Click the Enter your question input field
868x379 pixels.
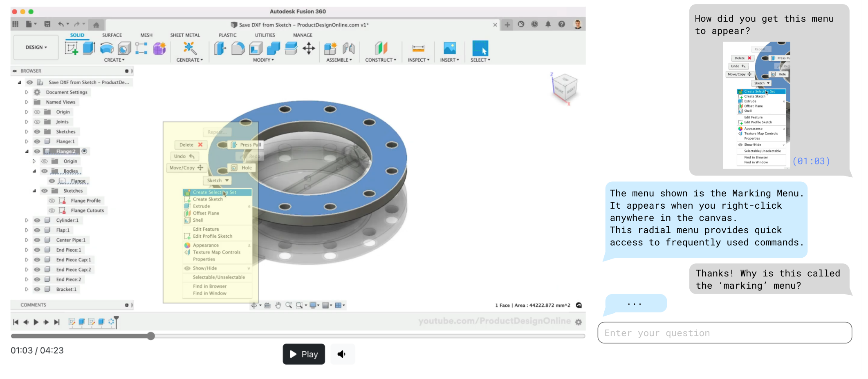tap(724, 333)
